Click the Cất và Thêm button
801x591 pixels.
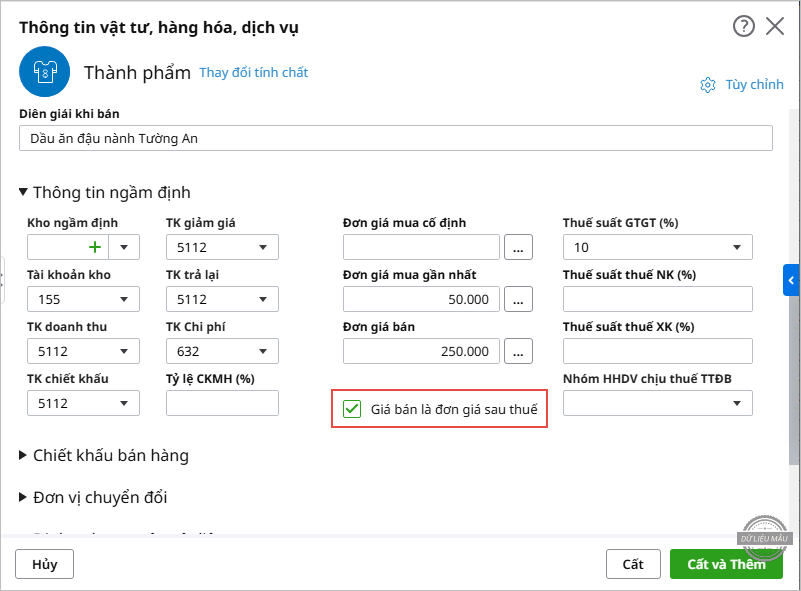(x=726, y=564)
